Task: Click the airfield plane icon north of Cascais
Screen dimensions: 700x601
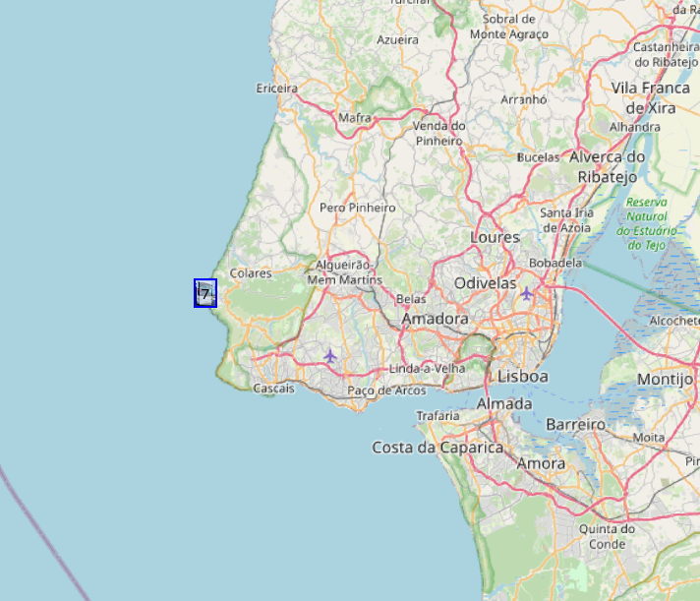Action: pos(330,356)
